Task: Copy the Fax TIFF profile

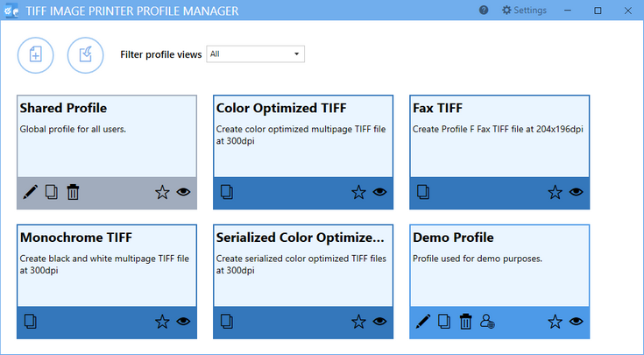Action: [423, 192]
